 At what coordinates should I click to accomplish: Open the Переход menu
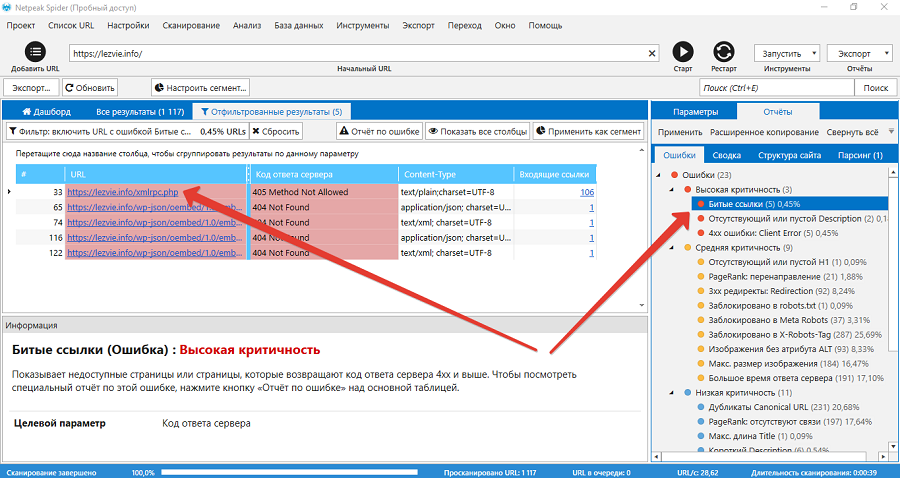pos(465,25)
